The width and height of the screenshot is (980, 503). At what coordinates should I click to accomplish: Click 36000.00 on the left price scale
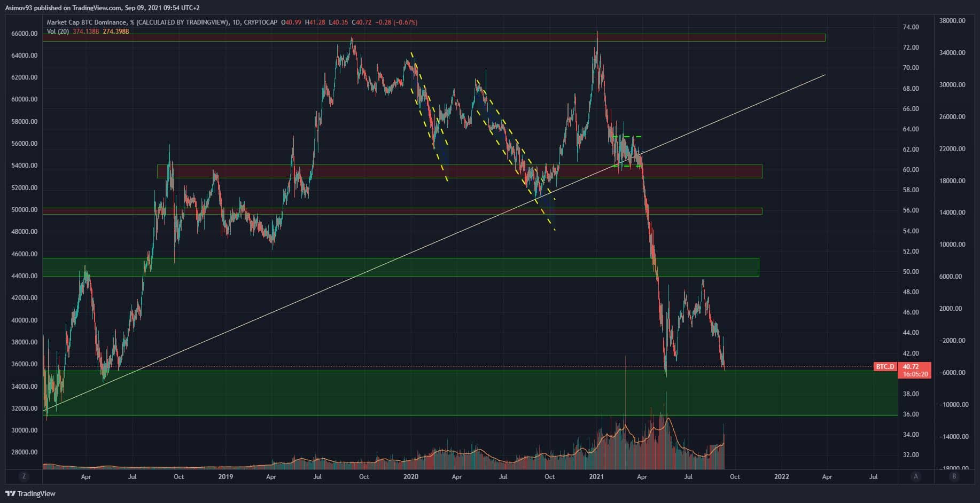click(x=25, y=364)
